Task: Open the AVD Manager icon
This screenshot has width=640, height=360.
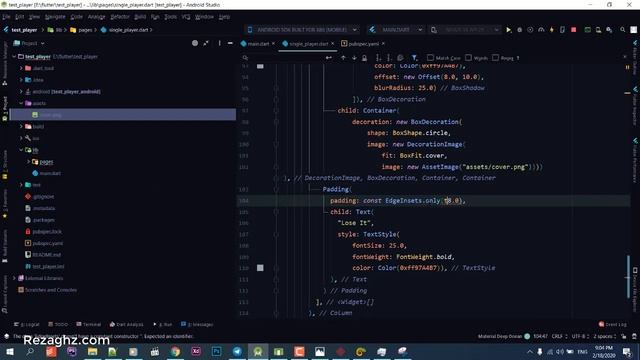Action: 598,30
